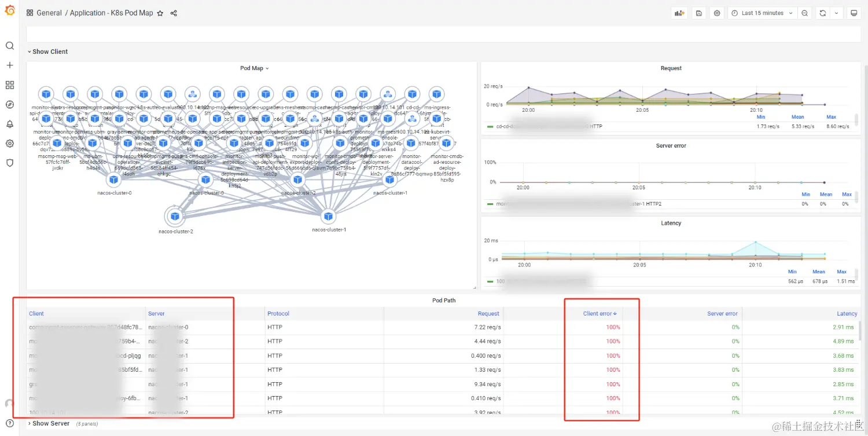
Task: Star the K8s Pod Map dashboard
Action: pyautogui.click(x=160, y=13)
